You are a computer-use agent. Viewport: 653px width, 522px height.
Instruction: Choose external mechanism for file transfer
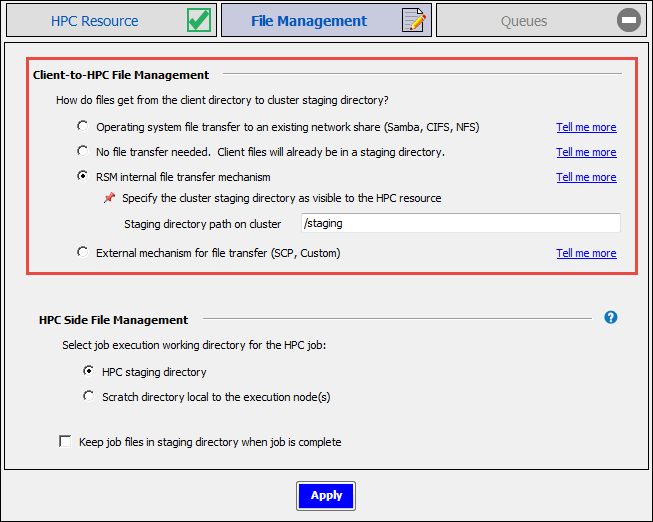click(83, 253)
